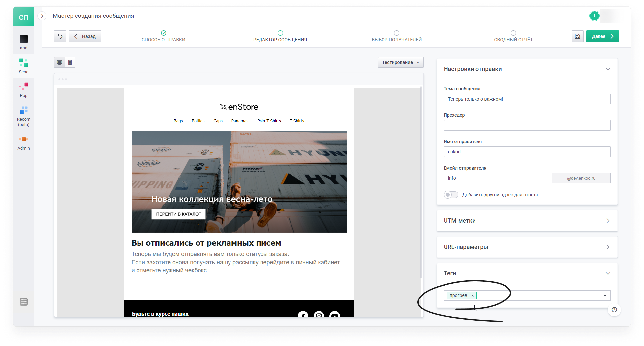Collapse the Настройки отправки panel
644x346 pixels.
coord(608,69)
